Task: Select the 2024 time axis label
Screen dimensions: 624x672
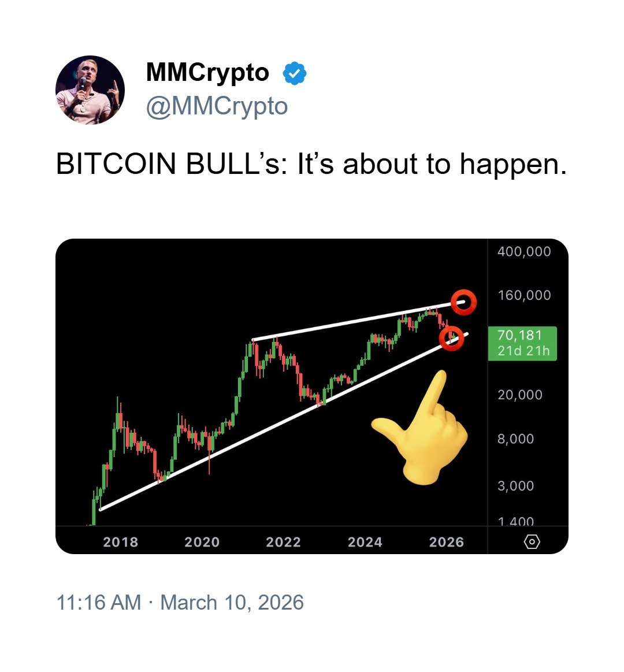Action: 365,542
